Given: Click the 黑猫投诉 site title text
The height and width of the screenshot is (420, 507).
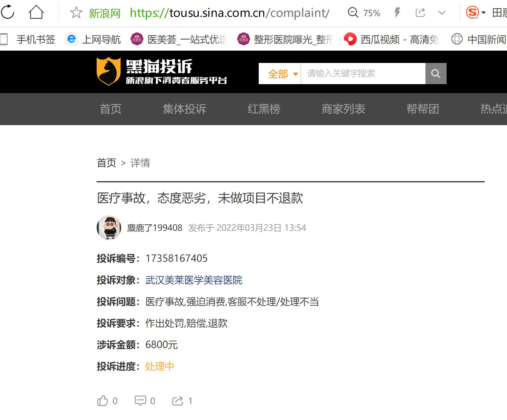Looking at the screenshot, I should [x=159, y=67].
